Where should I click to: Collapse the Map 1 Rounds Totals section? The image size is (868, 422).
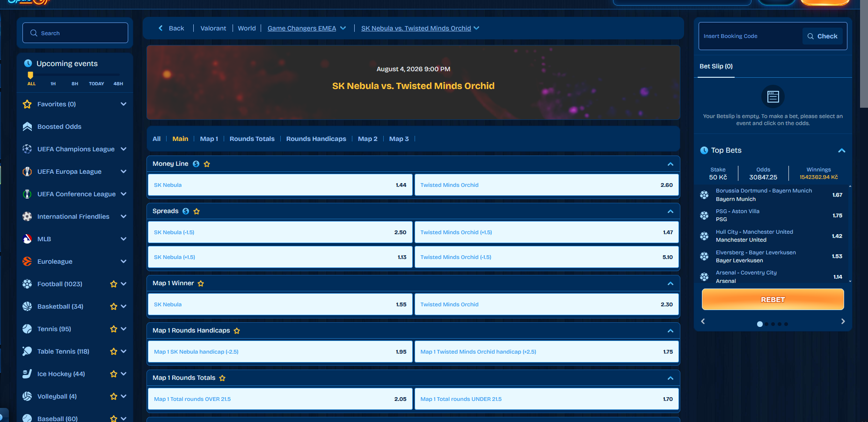(671, 378)
